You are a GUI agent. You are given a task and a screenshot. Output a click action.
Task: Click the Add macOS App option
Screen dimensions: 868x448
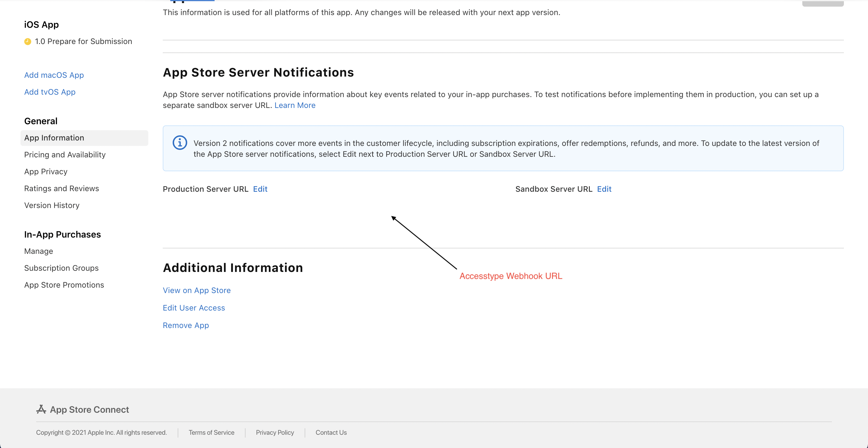click(54, 75)
